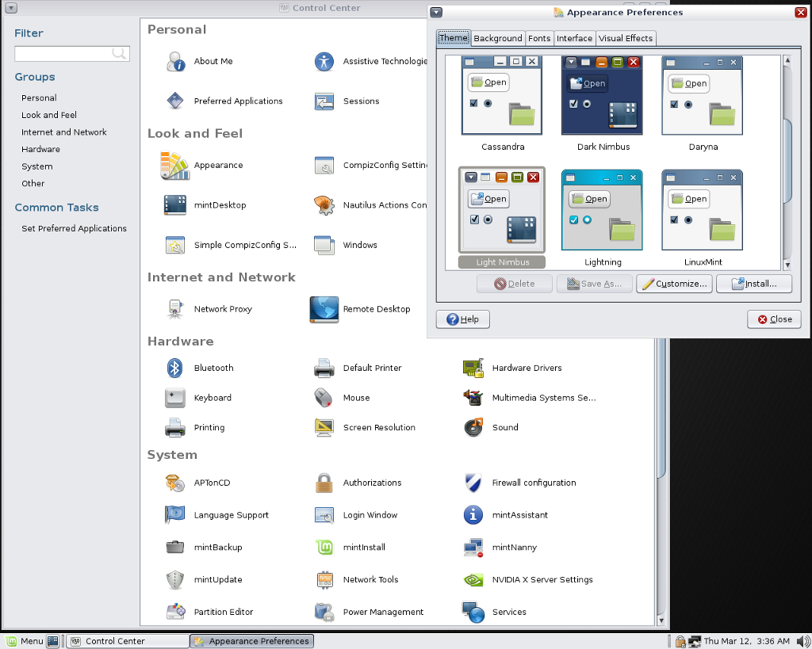Click the Filter search input field
The height and width of the screenshot is (649, 812).
click(72, 53)
